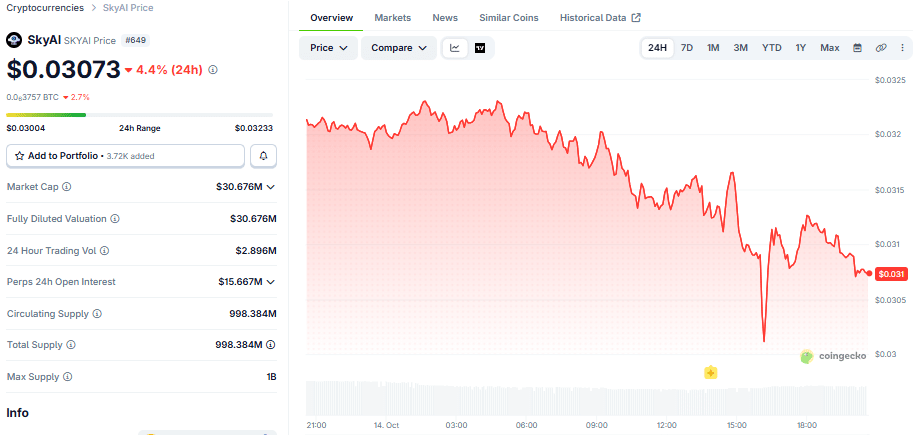Click the 998.384M circulating supply value
919x435 pixels.
tap(253, 314)
